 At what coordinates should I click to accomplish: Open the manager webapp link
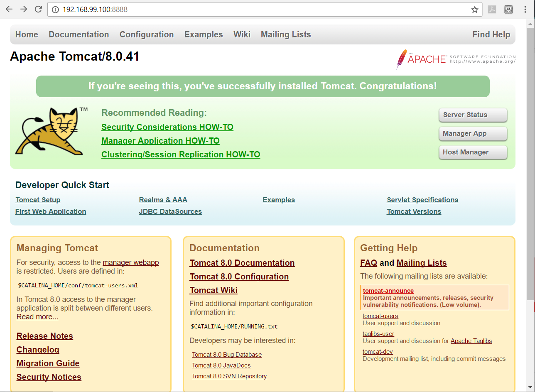131,262
